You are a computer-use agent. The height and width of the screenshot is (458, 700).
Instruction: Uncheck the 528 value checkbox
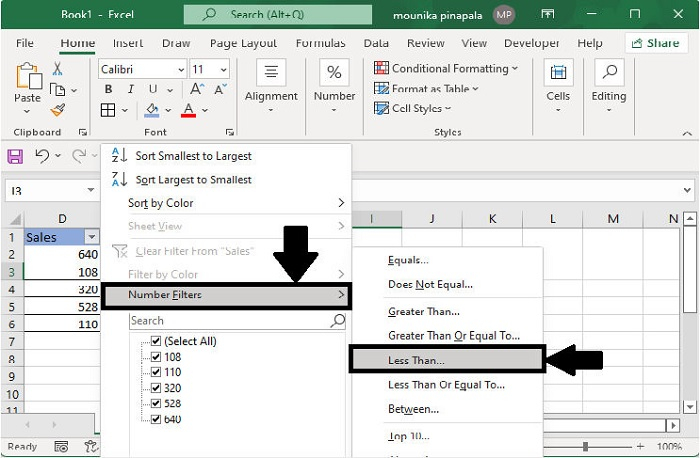155,404
